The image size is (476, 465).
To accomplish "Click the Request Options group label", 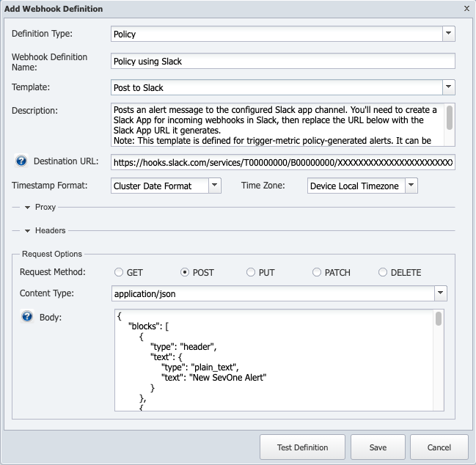I will click(52, 254).
